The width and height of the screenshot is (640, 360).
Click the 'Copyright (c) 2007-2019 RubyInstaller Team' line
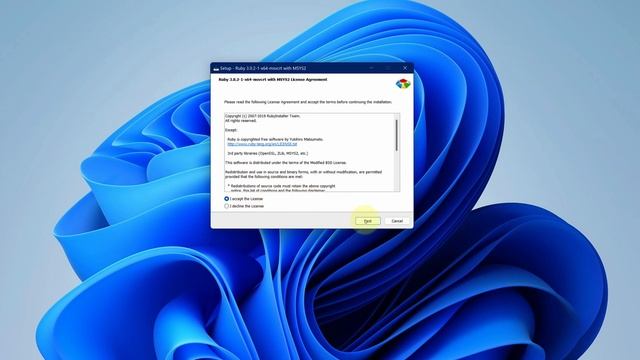tap(262, 116)
